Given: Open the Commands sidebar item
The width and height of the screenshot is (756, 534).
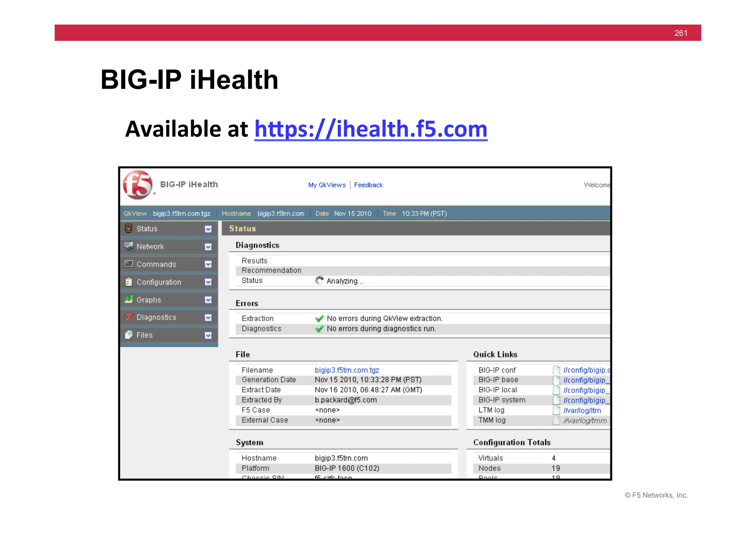Looking at the screenshot, I should (x=169, y=264).
